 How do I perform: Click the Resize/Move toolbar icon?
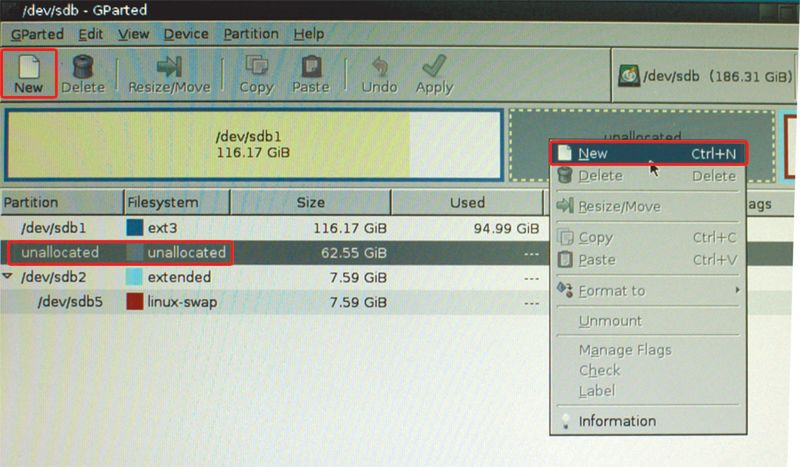[x=169, y=67]
